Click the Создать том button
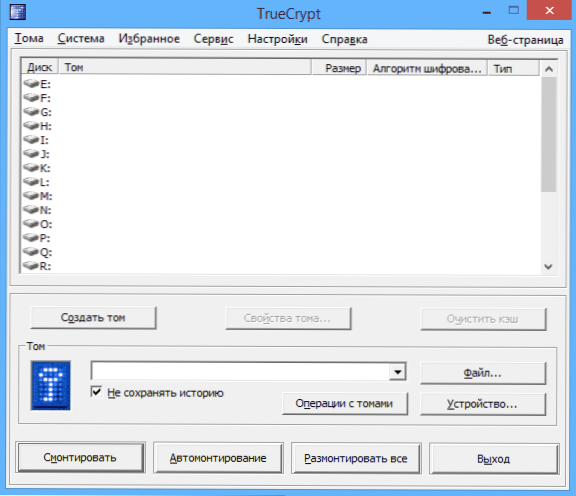 [93, 317]
